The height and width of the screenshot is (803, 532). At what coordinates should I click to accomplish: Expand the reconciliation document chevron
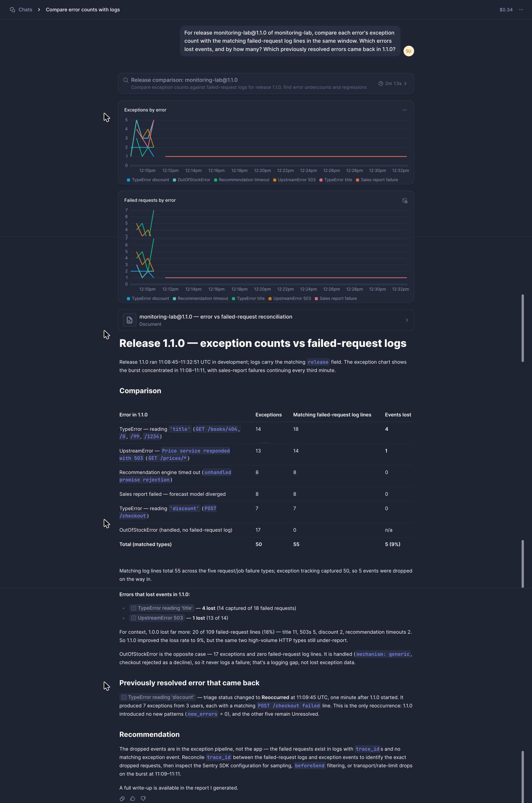coord(407,320)
